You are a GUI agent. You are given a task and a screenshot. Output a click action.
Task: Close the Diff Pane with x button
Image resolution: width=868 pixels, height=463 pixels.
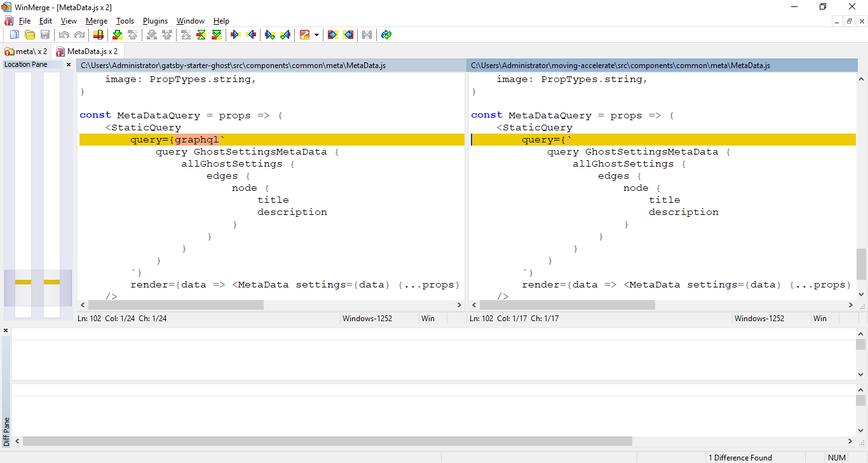(6, 331)
